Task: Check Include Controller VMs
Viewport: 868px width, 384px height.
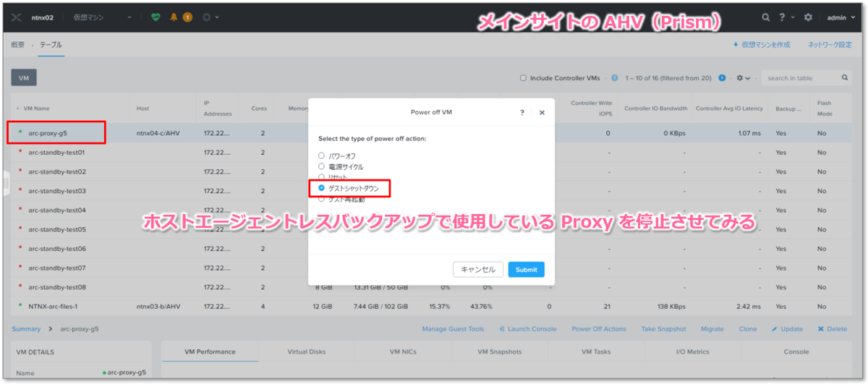Action: pos(524,78)
